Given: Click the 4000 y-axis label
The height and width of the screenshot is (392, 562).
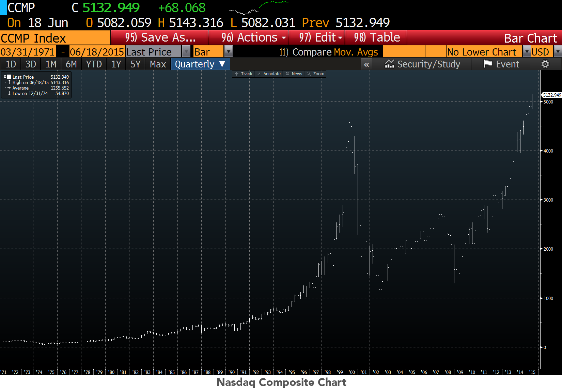Looking at the screenshot, I should (548, 151).
